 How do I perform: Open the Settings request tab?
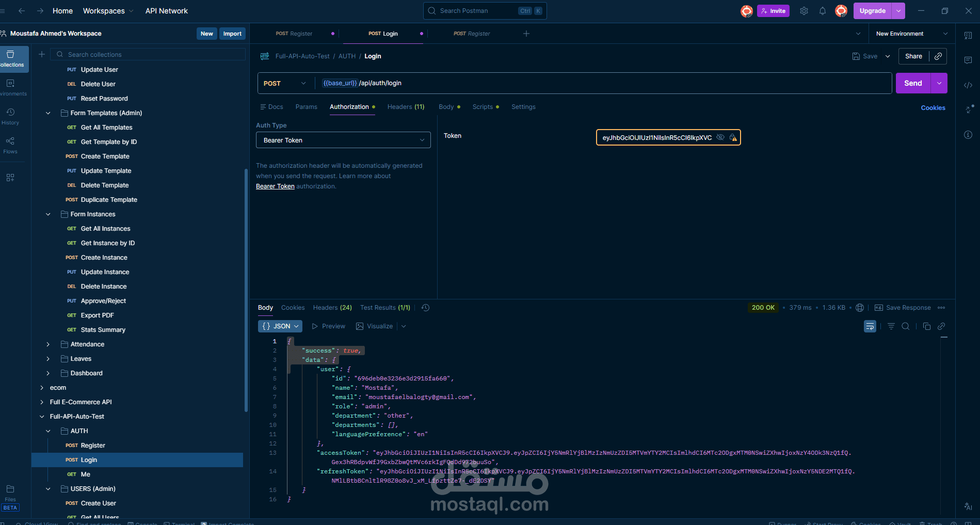(x=523, y=107)
